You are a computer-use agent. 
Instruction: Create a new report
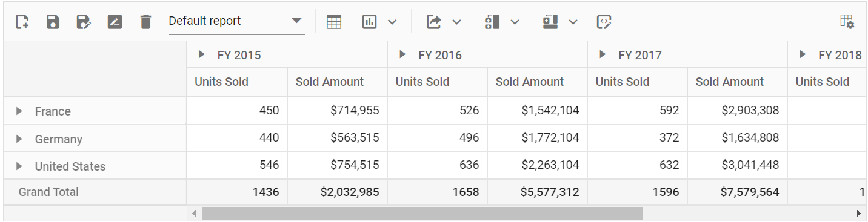[22, 22]
